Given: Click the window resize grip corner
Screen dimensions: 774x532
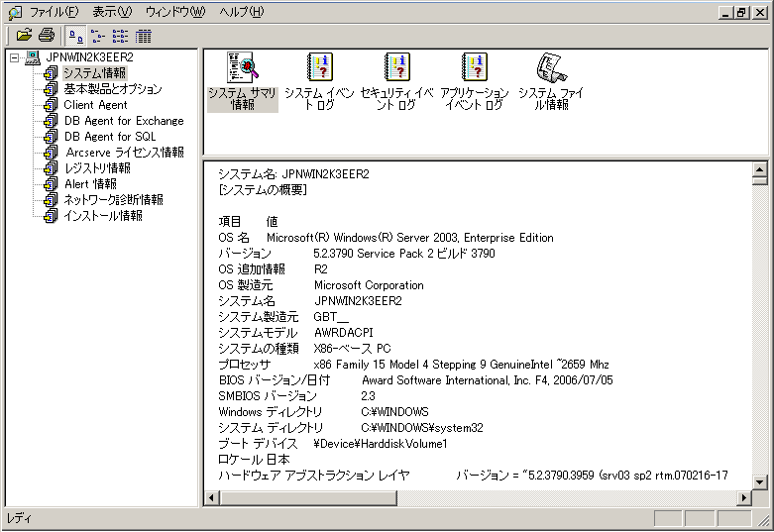Looking at the screenshot, I should coord(764,520).
